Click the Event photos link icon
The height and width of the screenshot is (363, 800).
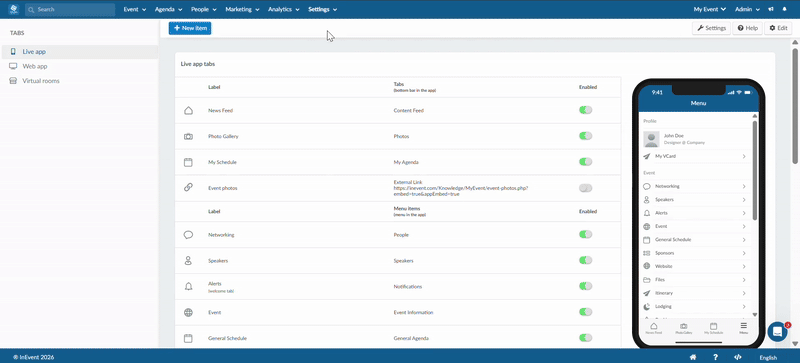click(188, 188)
